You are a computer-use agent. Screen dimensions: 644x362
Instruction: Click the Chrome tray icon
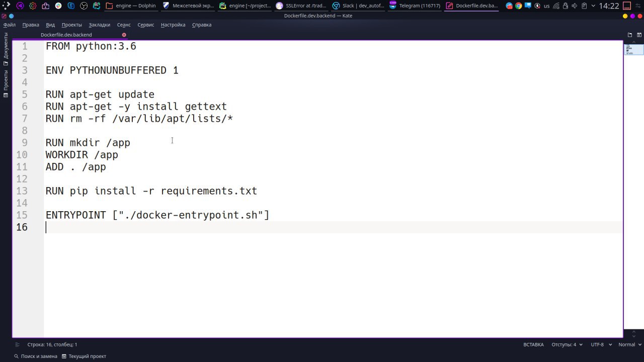point(518,6)
